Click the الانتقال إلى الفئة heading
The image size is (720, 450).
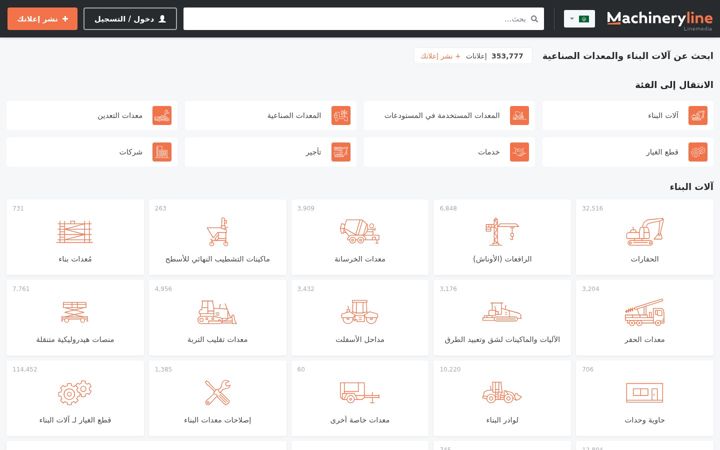674,85
